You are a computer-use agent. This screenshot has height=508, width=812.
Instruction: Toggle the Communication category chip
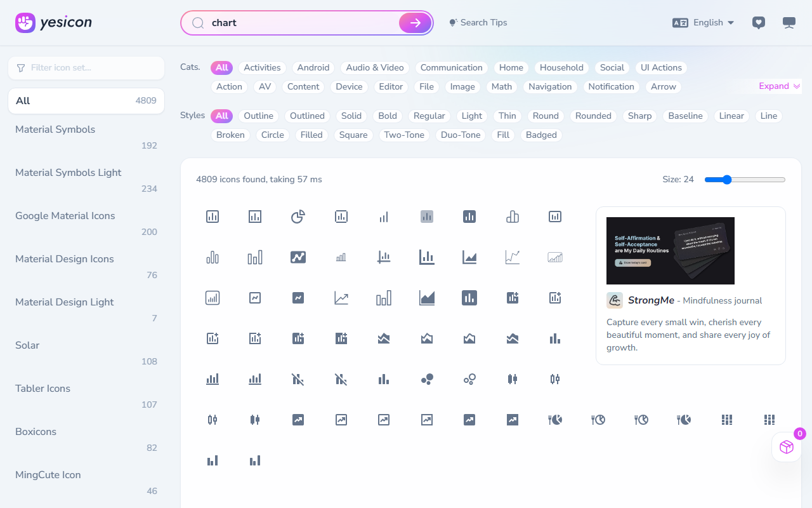point(452,68)
